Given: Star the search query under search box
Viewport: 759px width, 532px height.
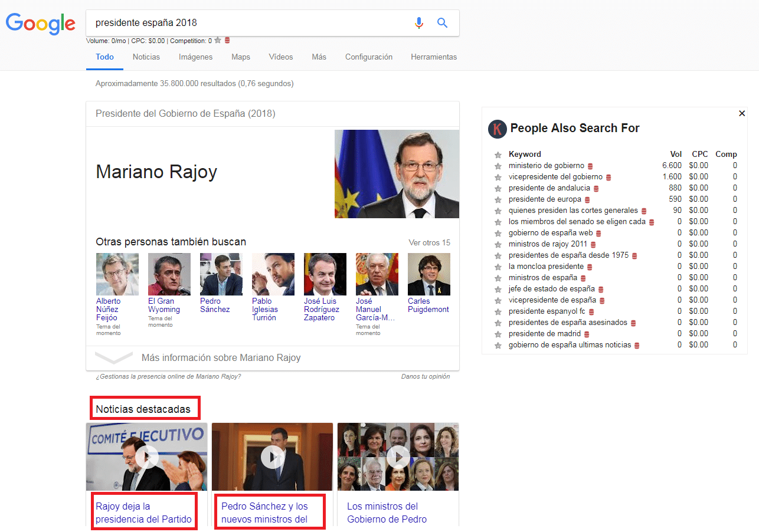Looking at the screenshot, I should tap(218, 41).
